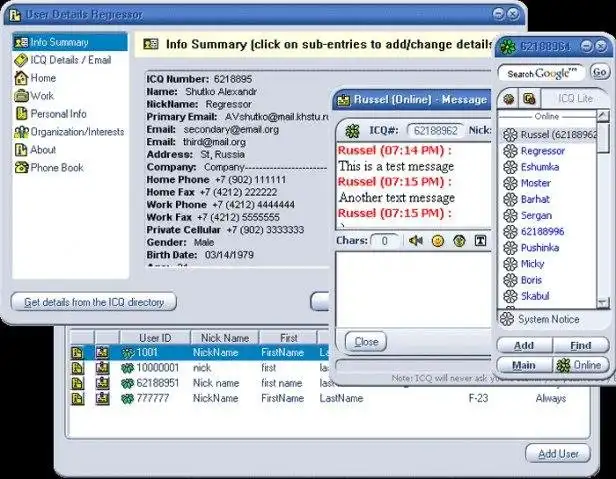
Task: Click the Add User button
Action: 558,454
